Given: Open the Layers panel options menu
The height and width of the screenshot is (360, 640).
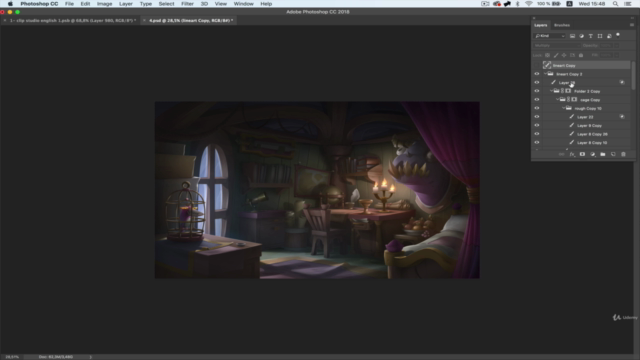Looking at the screenshot, I should click(632, 25).
